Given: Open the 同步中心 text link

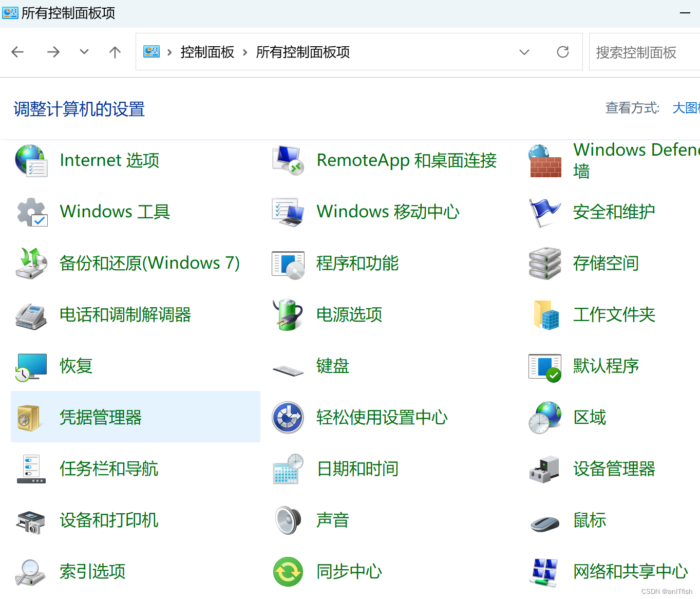Looking at the screenshot, I should 349,571.
